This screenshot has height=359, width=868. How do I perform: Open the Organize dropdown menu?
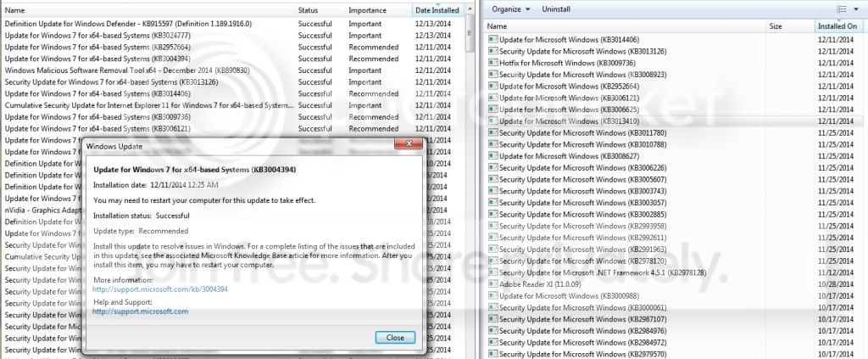(510, 9)
